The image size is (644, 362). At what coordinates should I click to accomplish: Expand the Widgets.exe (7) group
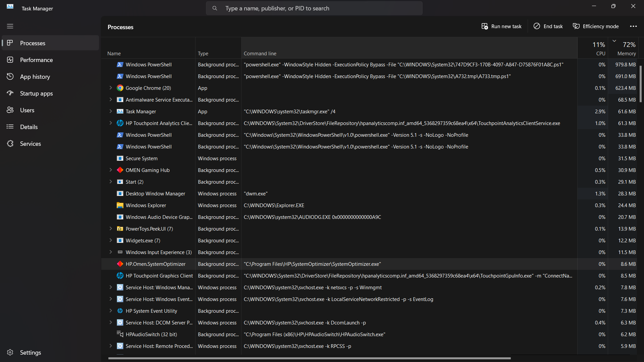click(111, 240)
